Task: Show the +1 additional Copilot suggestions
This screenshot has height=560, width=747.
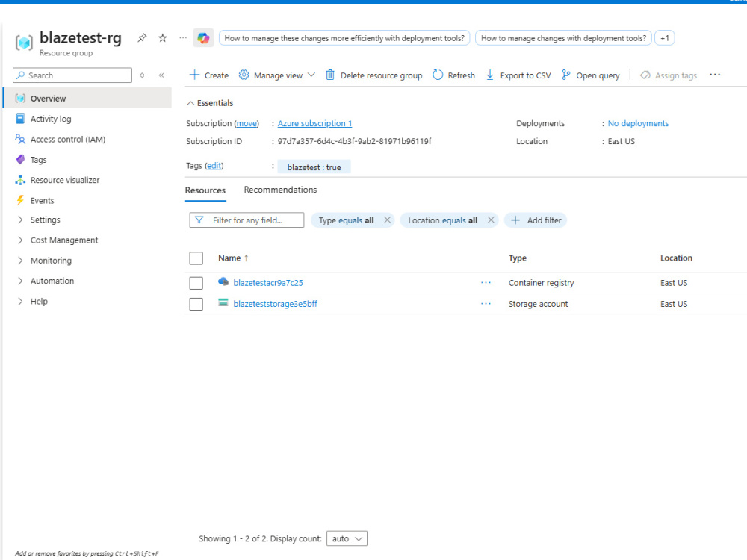Action: coord(665,38)
